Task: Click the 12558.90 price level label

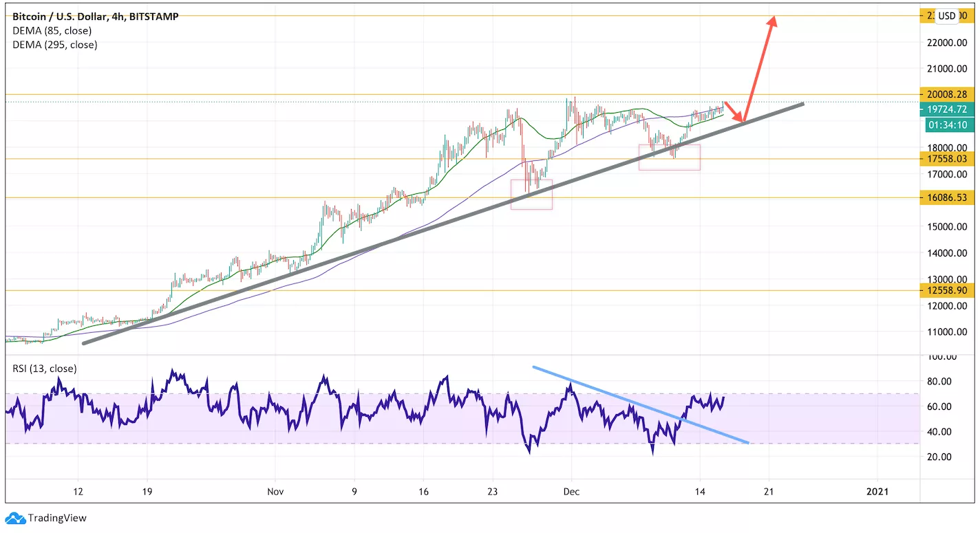Action: (946, 290)
